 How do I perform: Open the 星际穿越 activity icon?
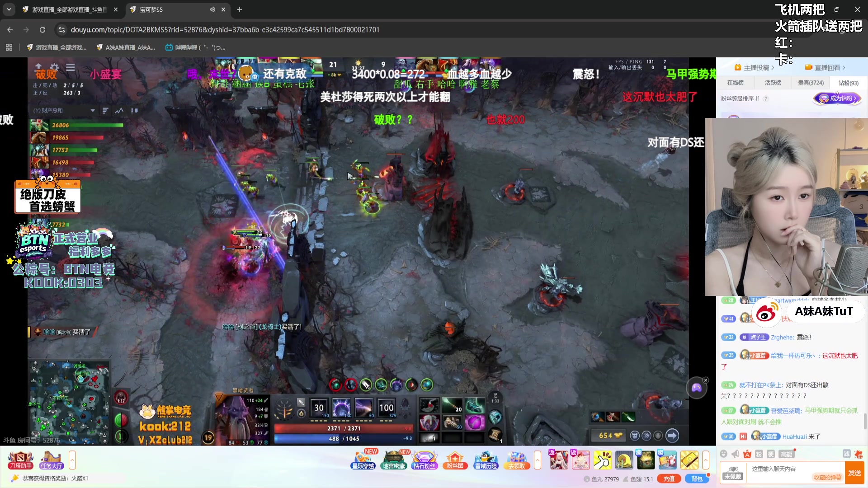pyautogui.click(x=363, y=460)
